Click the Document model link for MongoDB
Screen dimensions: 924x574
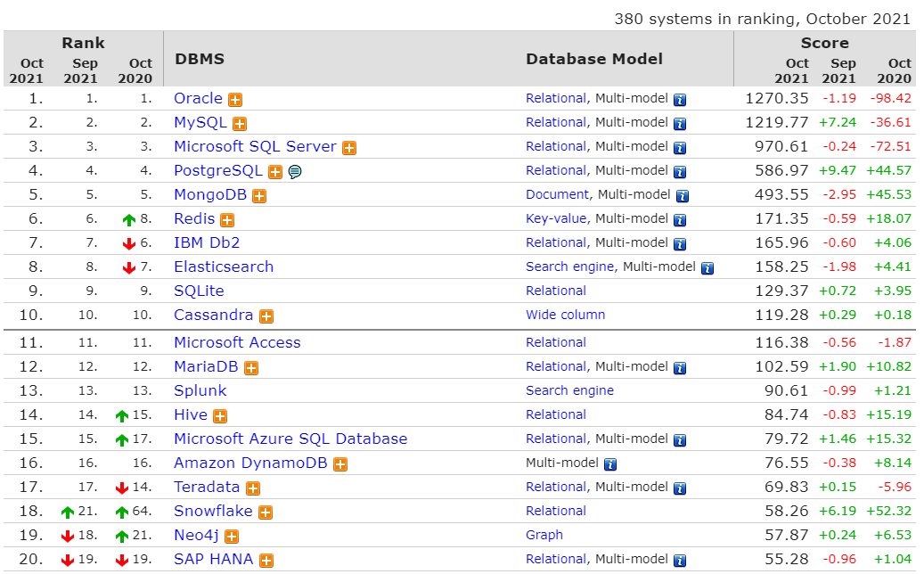(x=557, y=195)
